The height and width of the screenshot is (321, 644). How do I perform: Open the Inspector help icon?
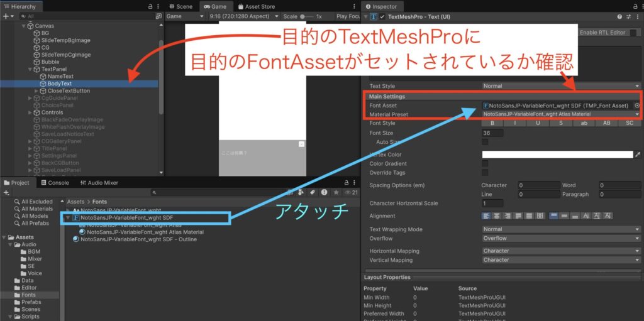pos(619,16)
